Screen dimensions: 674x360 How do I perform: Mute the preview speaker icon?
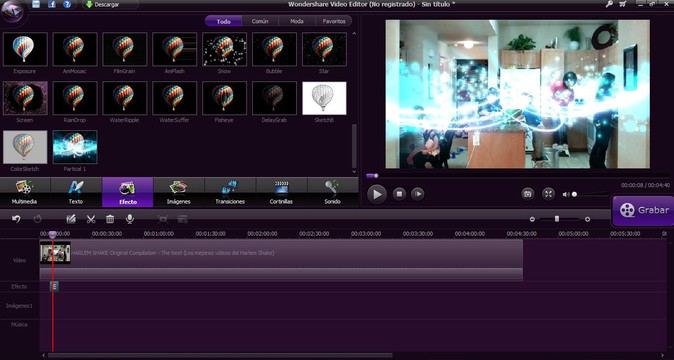(566, 195)
